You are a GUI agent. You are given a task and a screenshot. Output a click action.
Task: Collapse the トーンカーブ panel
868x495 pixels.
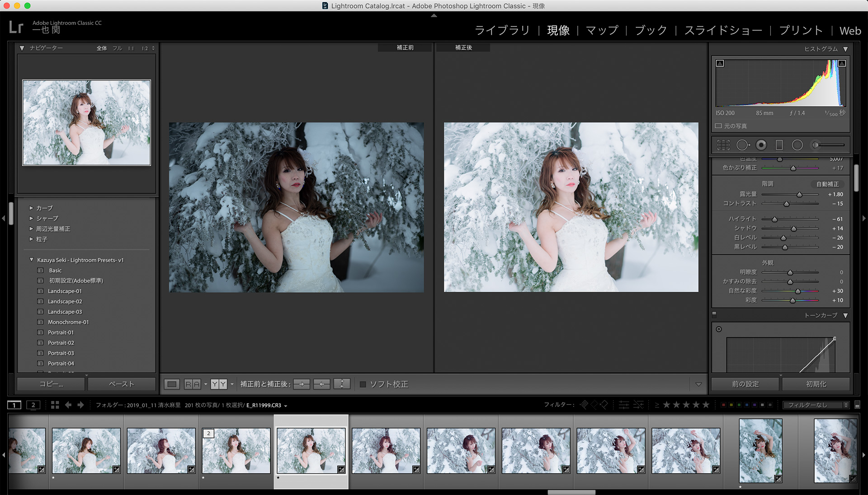click(845, 315)
